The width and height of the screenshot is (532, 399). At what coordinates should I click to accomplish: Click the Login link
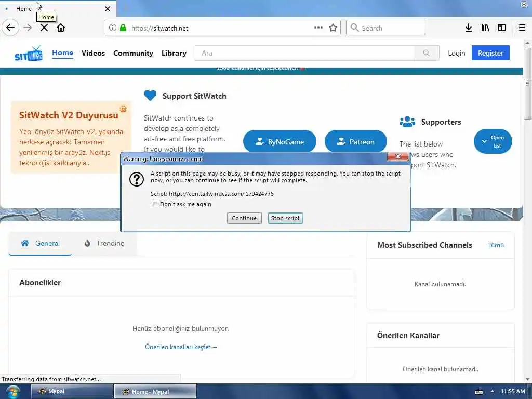456,54
